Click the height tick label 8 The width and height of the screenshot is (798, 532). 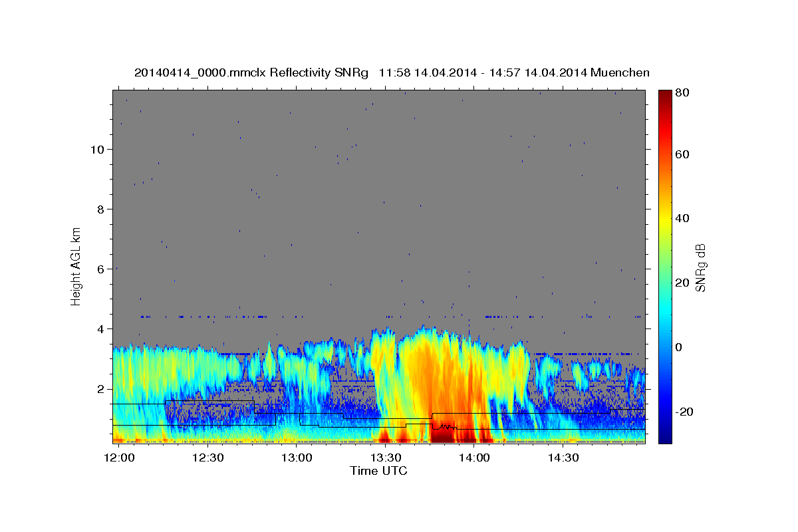point(101,209)
